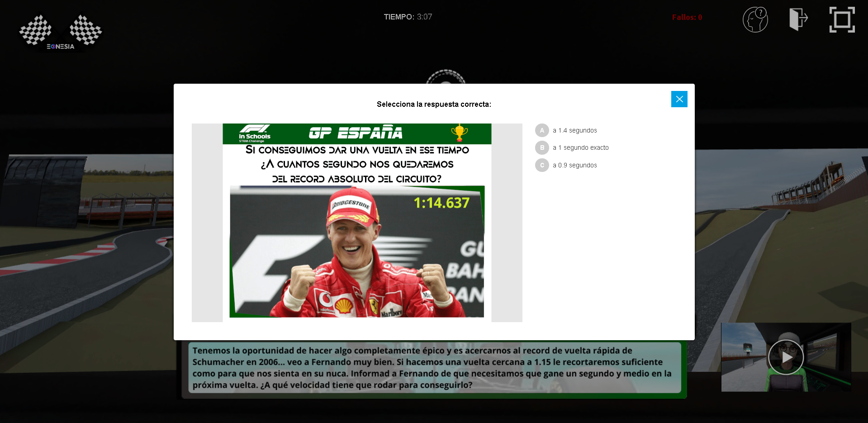Click the Eonesia checkered flags logo
The width and height of the screenshot is (868, 423).
click(60, 32)
